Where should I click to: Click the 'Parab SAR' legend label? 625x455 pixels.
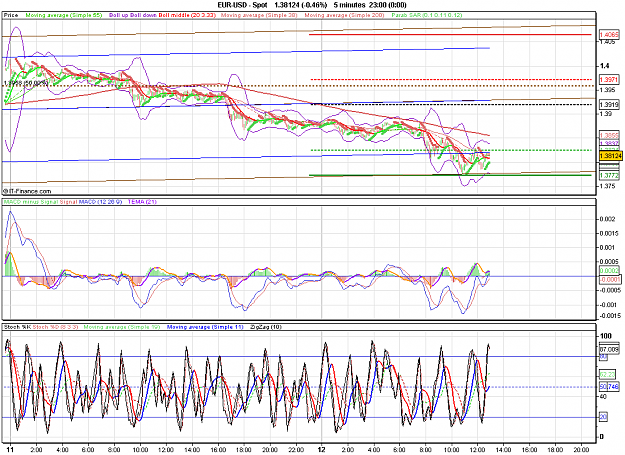coord(427,15)
